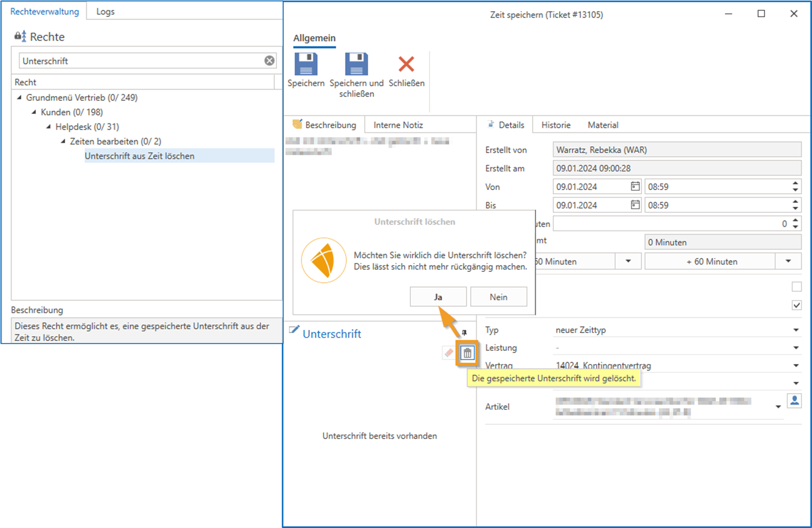Open calendar picker for Von date
Viewport: 812px width, 528px height.
[635, 186]
